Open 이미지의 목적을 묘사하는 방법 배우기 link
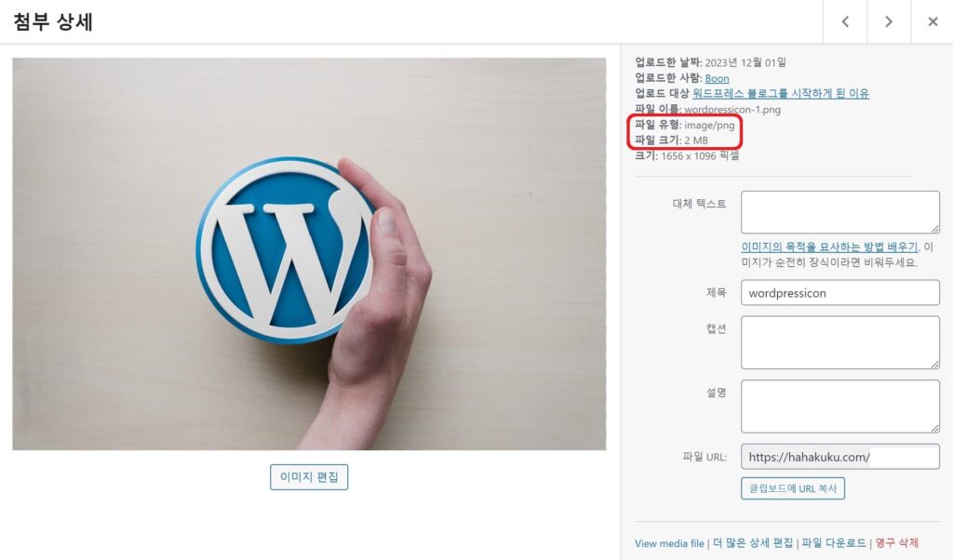This screenshot has width=953, height=560. pyautogui.click(x=829, y=247)
